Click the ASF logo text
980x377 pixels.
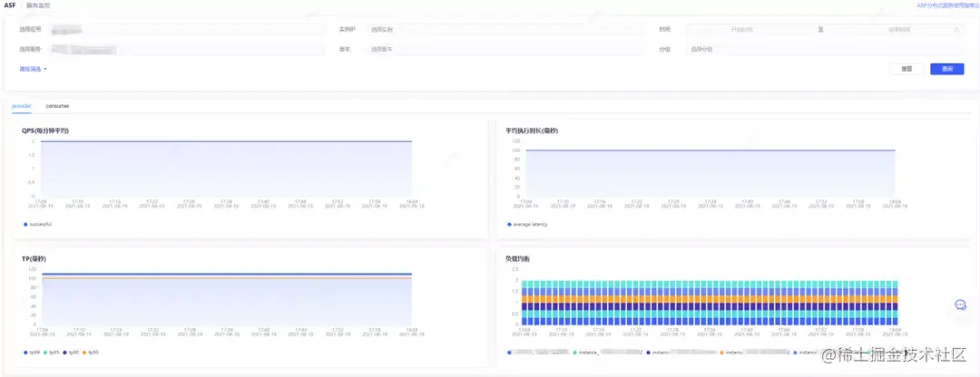point(9,5)
